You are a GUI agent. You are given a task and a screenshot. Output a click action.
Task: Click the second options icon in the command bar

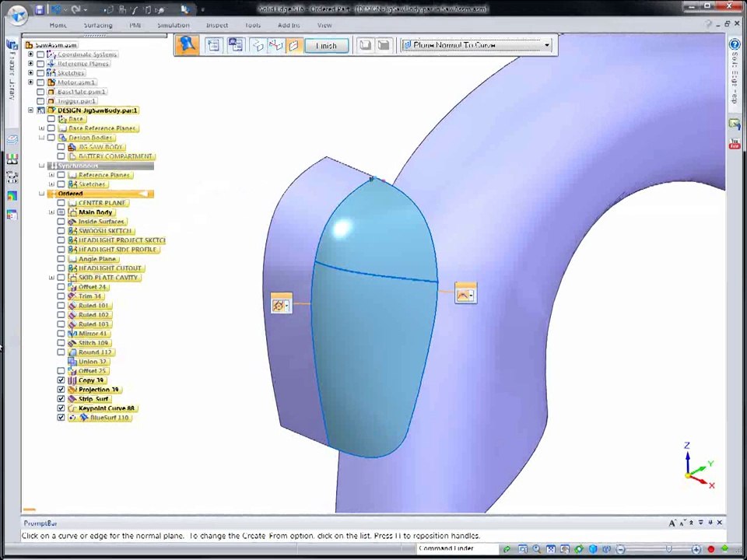coord(236,45)
